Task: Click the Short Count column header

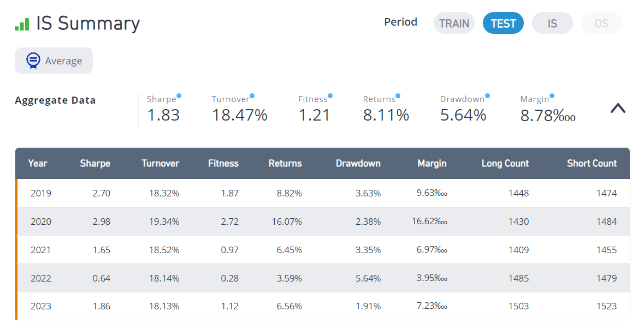Action: (x=592, y=163)
